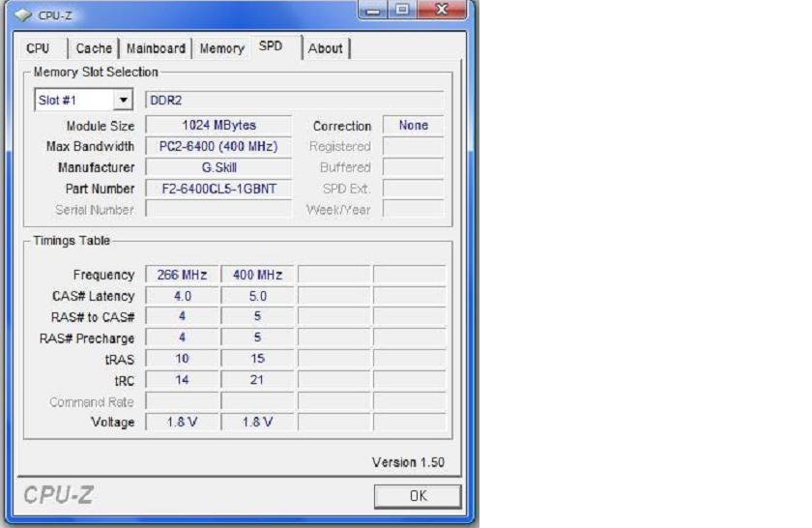Click the Max Bandwidth label

point(90,147)
